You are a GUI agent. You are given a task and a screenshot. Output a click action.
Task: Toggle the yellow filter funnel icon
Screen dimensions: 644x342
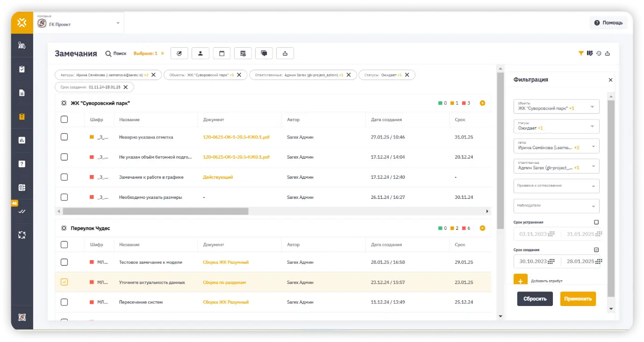(581, 53)
